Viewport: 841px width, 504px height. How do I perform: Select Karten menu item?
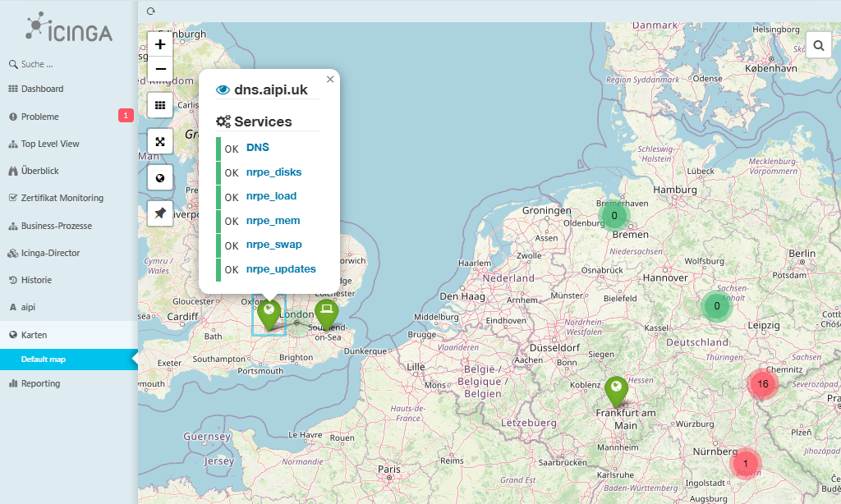tap(69, 335)
